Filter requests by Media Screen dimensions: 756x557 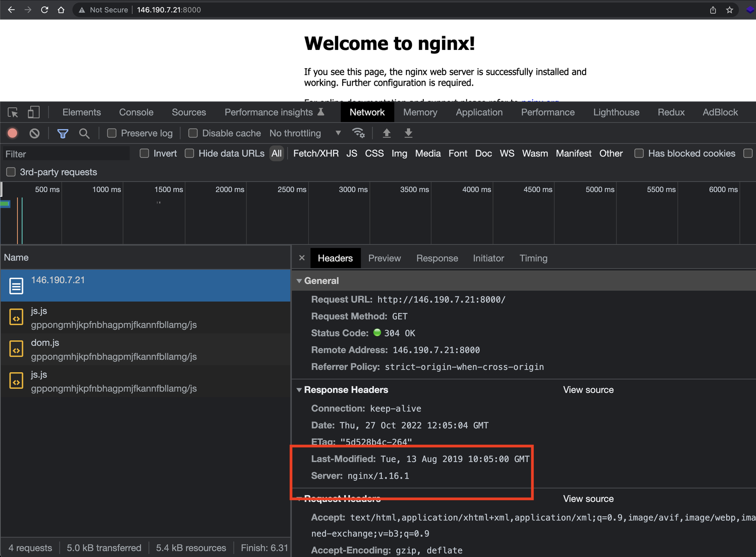[x=428, y=153]
